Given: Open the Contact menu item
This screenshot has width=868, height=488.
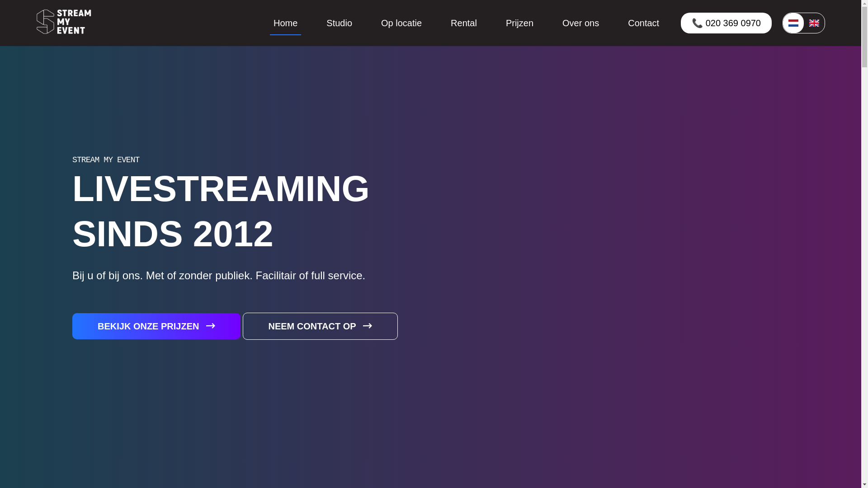Looking at the screenshot, I should (643, 23).
